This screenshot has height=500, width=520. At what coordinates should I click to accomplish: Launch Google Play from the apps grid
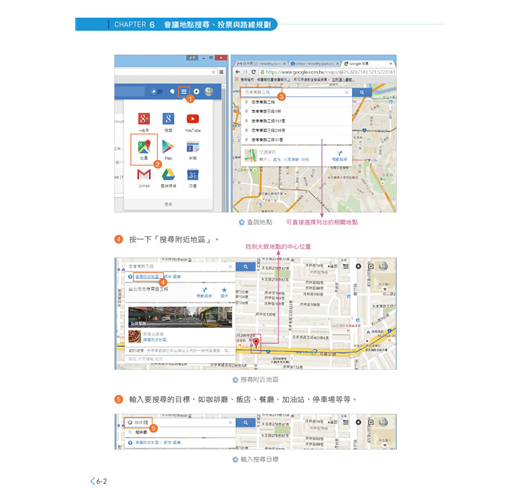pos(168,150)
